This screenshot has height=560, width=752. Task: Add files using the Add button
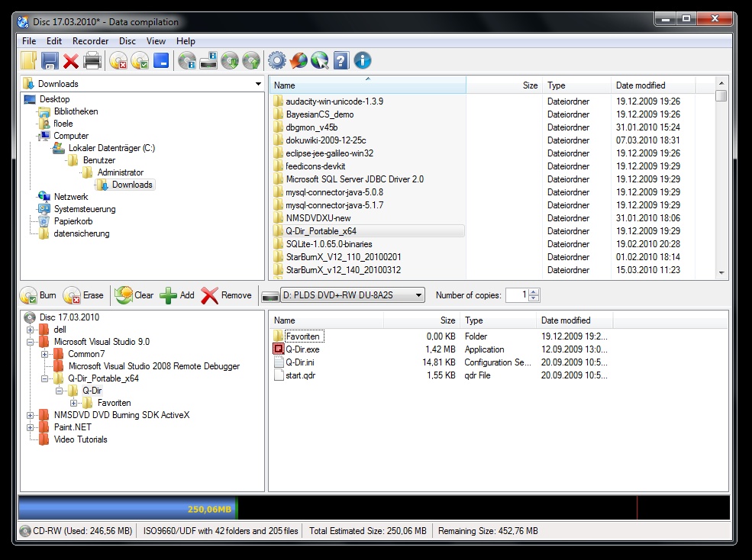click(x=176, y=294)
